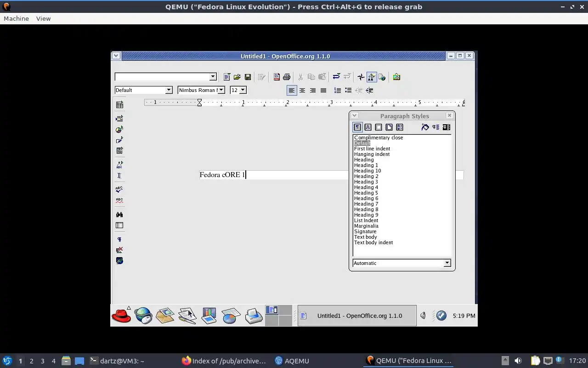
Task: Click Insert table icon in side toolbar
Action: click(119, 105)
